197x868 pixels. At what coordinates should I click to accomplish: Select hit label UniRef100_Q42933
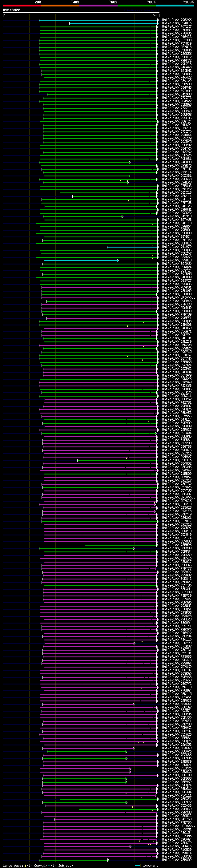pos(176,94)
